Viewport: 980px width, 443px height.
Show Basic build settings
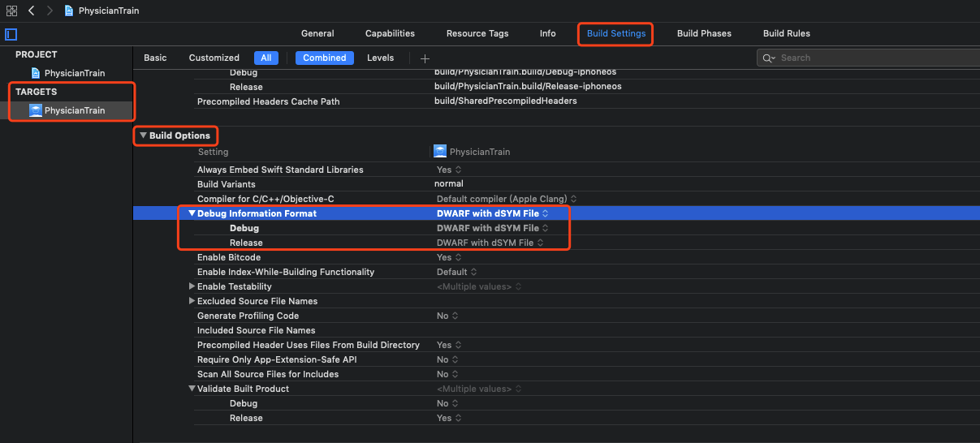point(155,58)
